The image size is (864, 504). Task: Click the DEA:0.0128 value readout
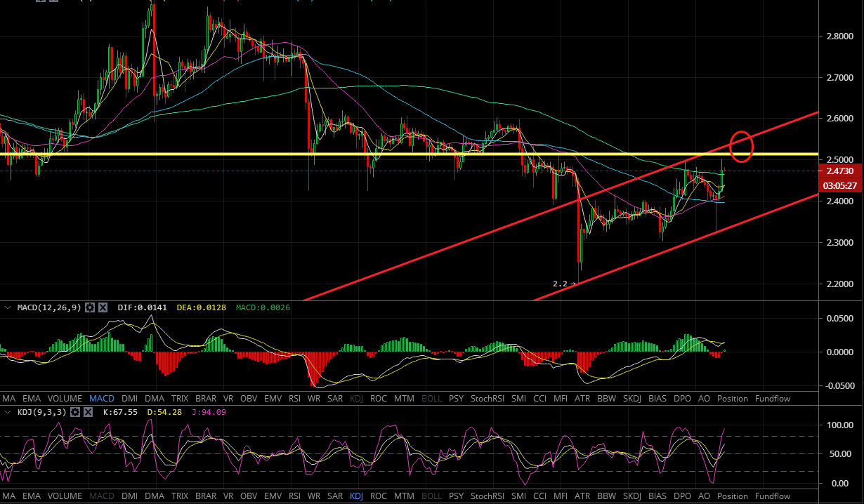pos(201,307)
